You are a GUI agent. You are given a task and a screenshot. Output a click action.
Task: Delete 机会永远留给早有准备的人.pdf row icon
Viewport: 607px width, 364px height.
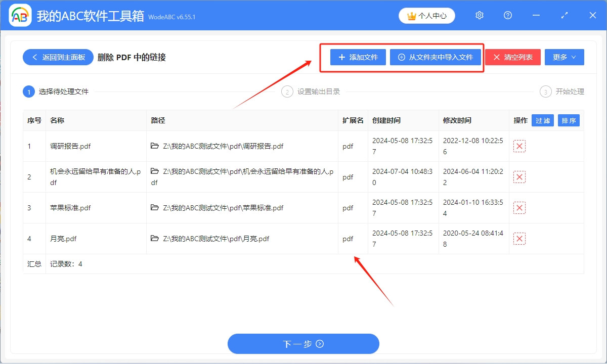[519, 176]
